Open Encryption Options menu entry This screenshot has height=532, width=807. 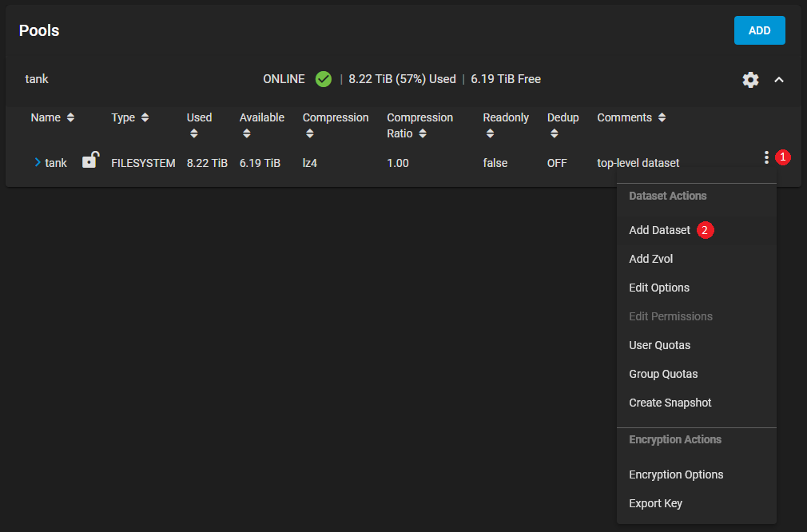pos(676,474)
